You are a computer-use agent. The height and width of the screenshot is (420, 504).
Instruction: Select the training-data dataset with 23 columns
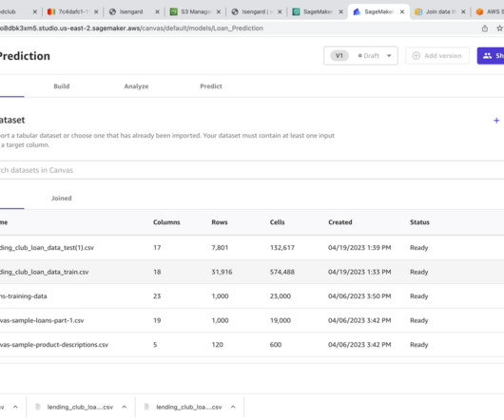coord(252,296)
